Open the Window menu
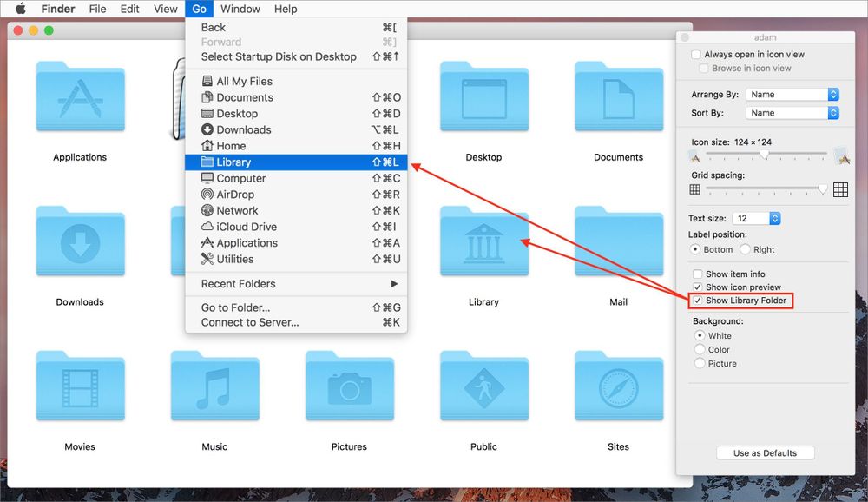The width and height of the screenshot is (868, 502). [x=240, y=9]
